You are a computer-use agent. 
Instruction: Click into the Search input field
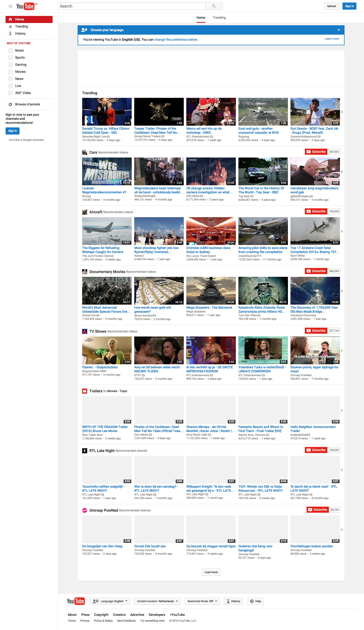coord(132,6)
